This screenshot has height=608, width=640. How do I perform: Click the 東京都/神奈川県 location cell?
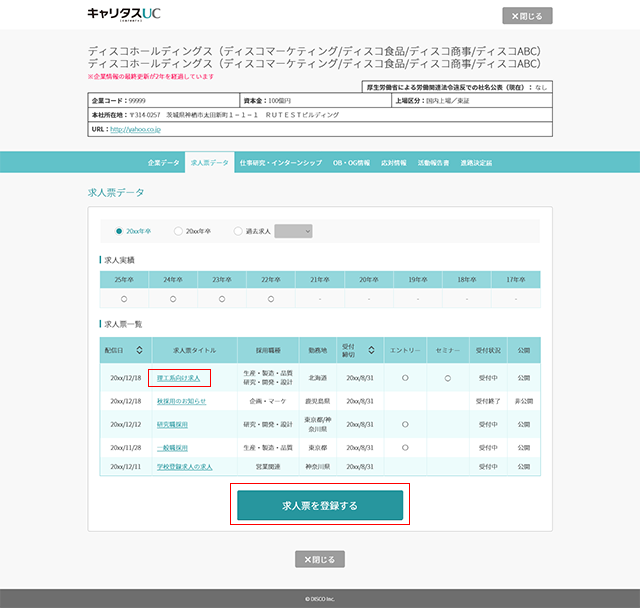point(318,424)
